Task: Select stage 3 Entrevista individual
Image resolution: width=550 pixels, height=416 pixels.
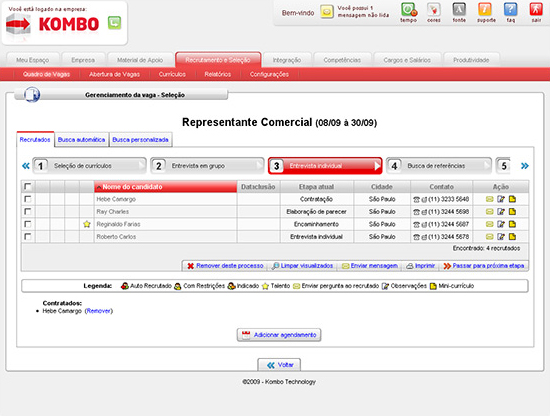Action: [325, 166]
